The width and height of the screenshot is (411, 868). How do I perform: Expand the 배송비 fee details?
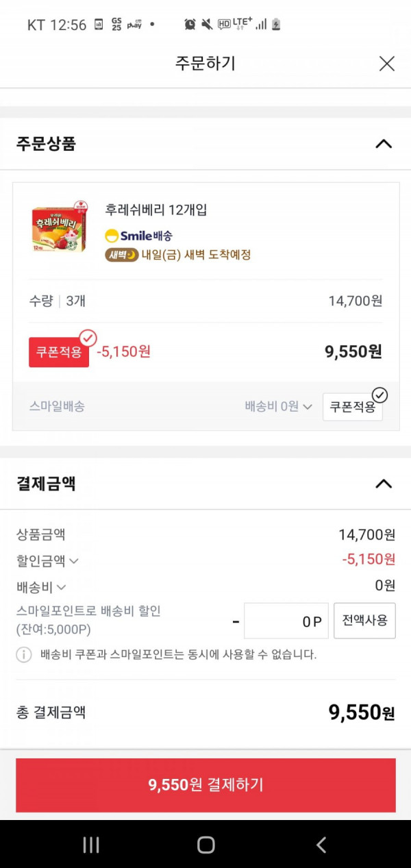pos(41,587)
